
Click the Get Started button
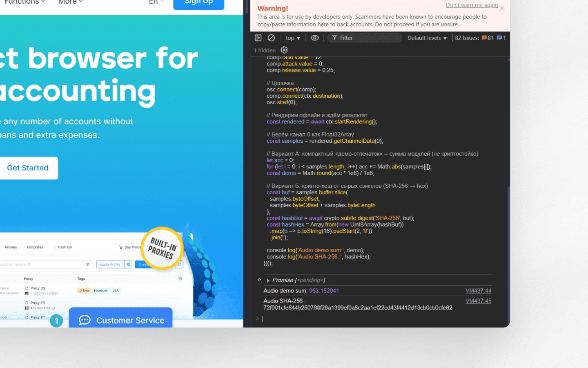coord(28,168)
